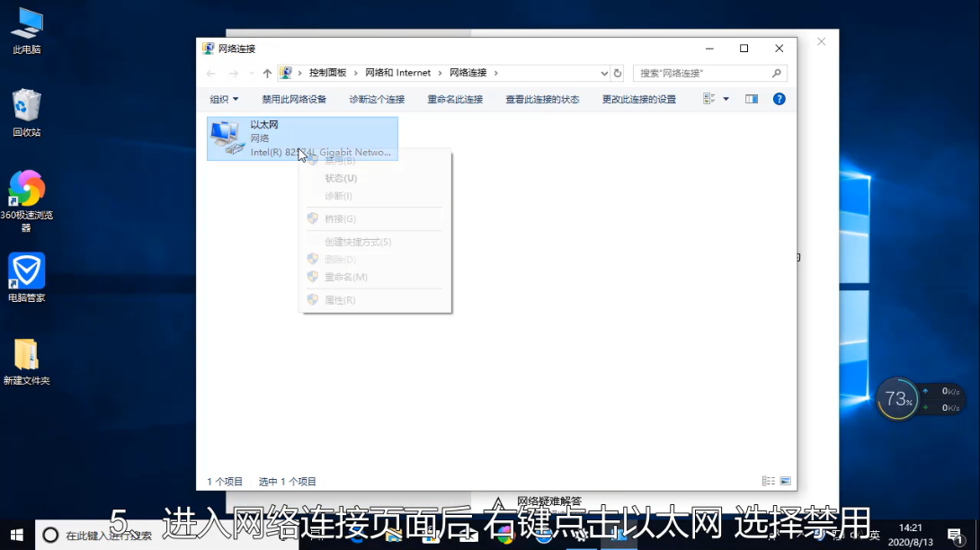Select 禁用(B) in the context menu

click(x=340, y=161)
